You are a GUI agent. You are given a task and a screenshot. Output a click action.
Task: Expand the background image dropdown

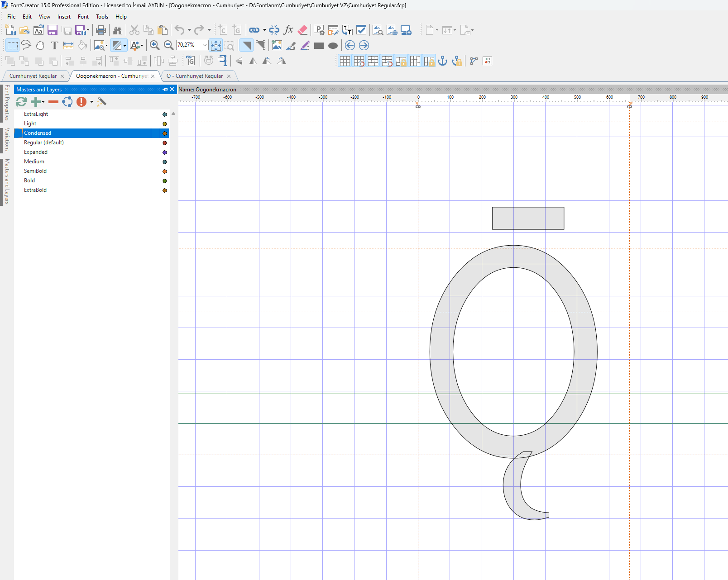106,45
